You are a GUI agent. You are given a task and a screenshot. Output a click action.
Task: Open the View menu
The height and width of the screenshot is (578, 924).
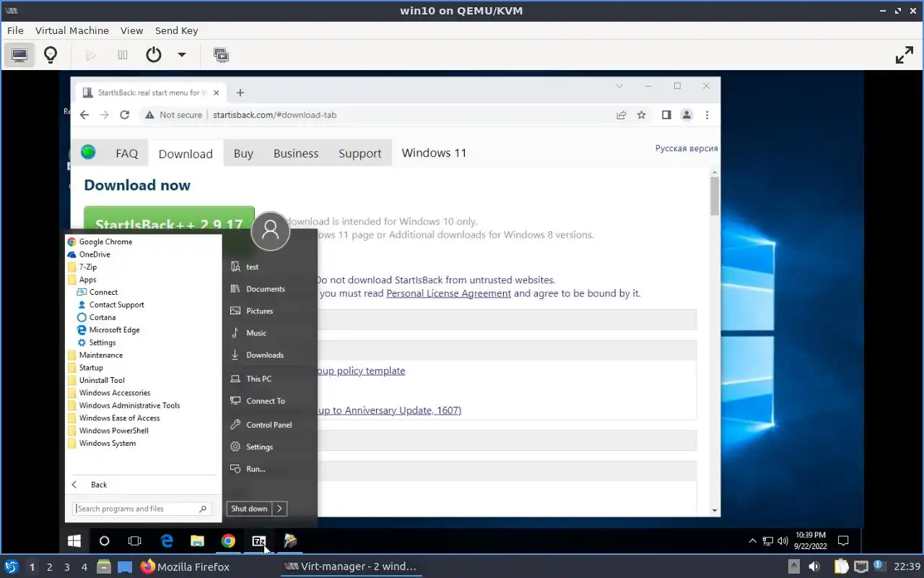click(131, 30)
